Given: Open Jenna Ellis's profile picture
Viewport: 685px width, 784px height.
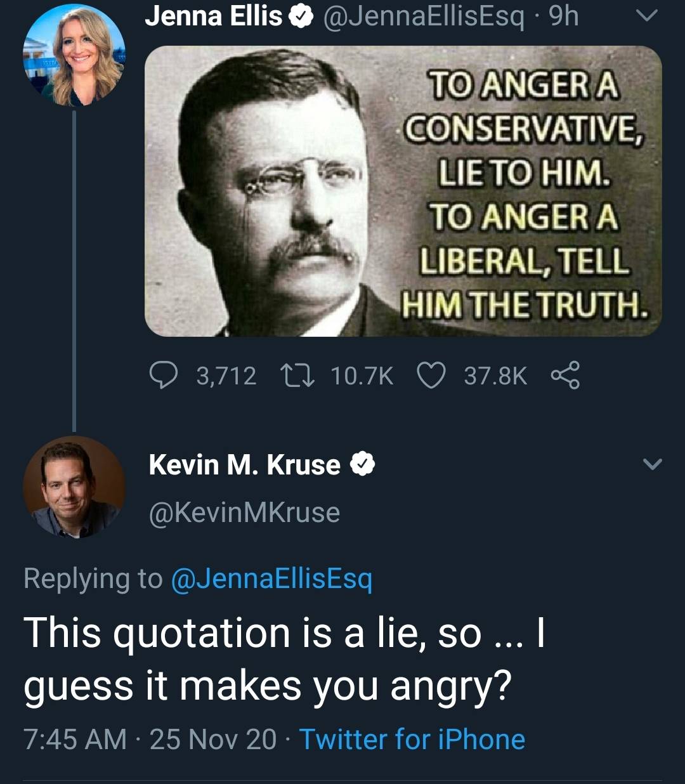Looking at the screenshot, I should coord(74,56).
